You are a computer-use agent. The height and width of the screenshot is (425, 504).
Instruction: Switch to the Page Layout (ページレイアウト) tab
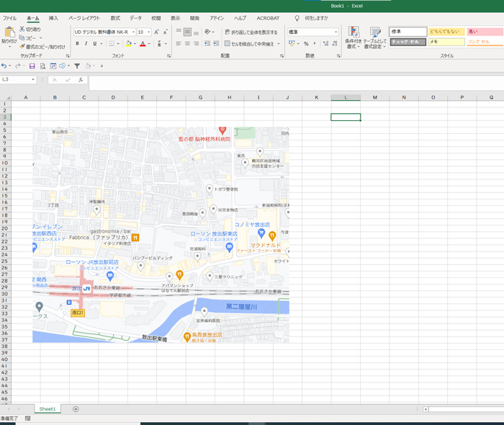coord(84,18)
